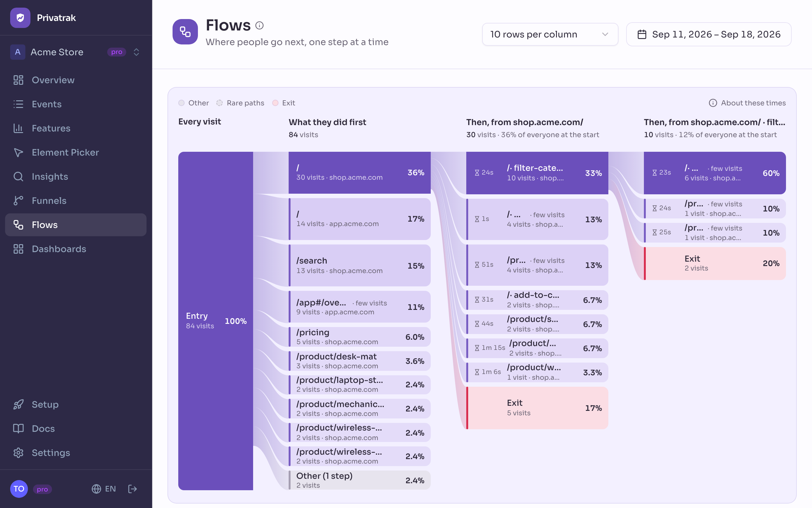Select the Other (1 step) node
Screen dimensions: 812x508
[360, 480]
